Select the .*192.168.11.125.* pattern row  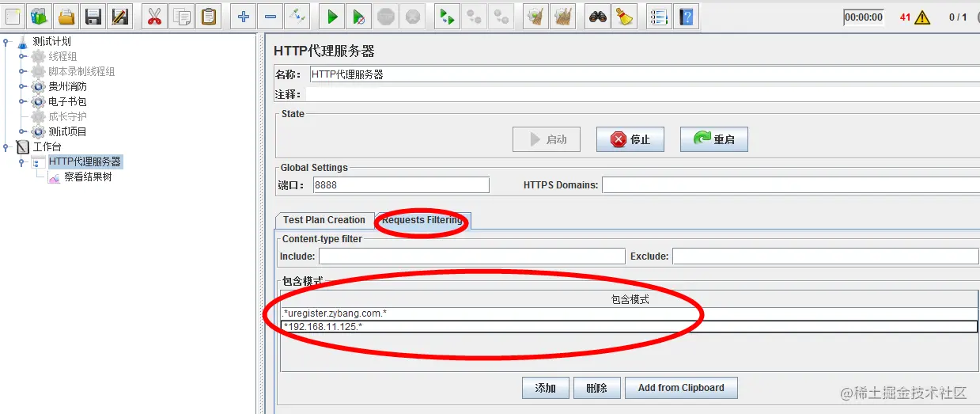[x=630, y=326]
